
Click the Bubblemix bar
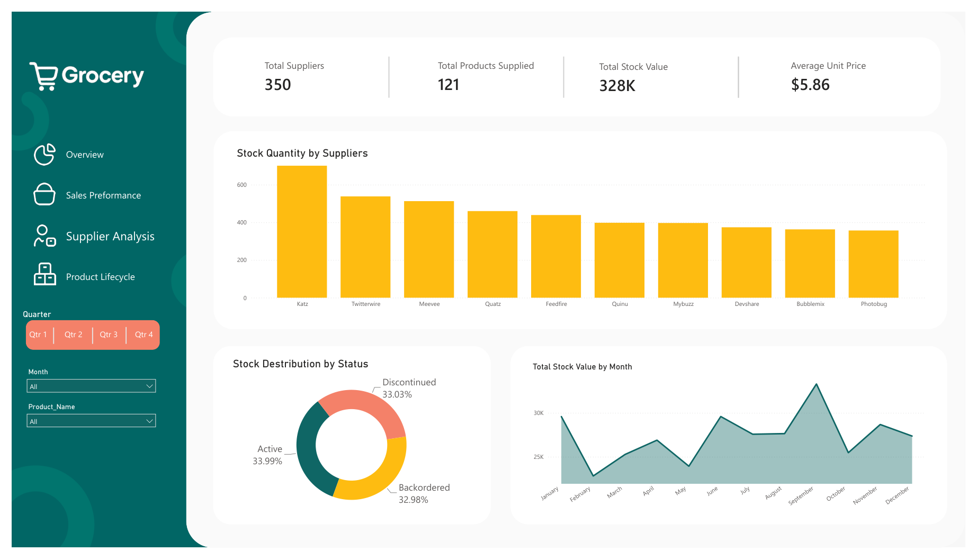tap(810, 264)
